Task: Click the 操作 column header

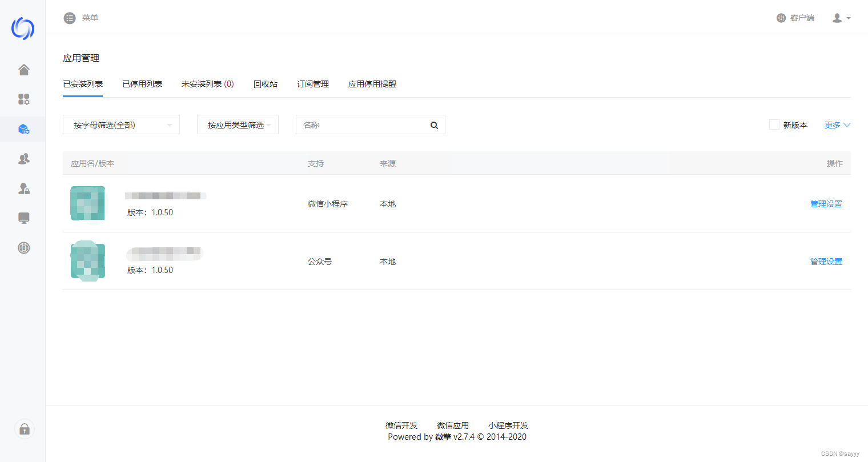Action: pos(834,163)
